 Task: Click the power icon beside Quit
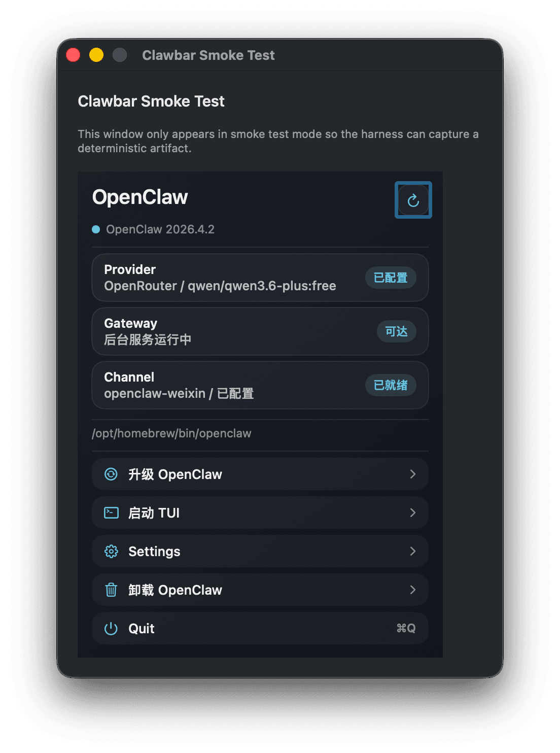[x=111, y=628]
